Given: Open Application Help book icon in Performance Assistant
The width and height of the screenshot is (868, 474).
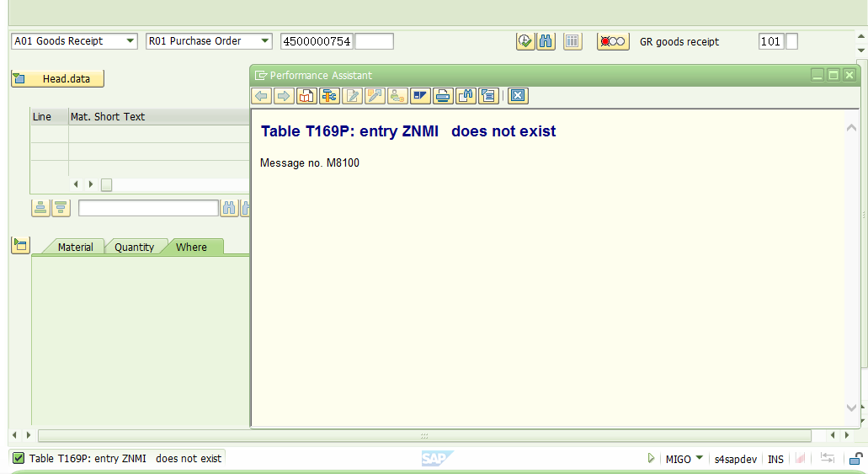Looking at the screenshot, I should tap(306, 96).
